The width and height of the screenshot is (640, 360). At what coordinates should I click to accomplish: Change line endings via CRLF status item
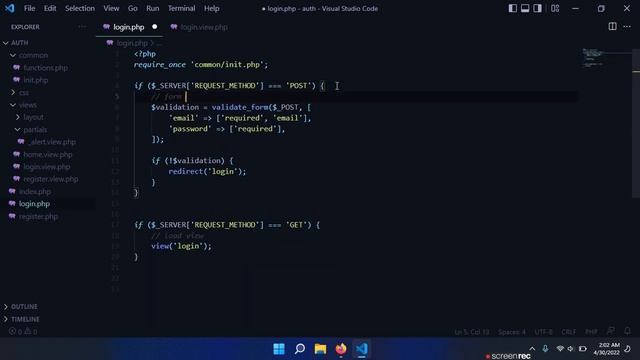click(569, 332)
